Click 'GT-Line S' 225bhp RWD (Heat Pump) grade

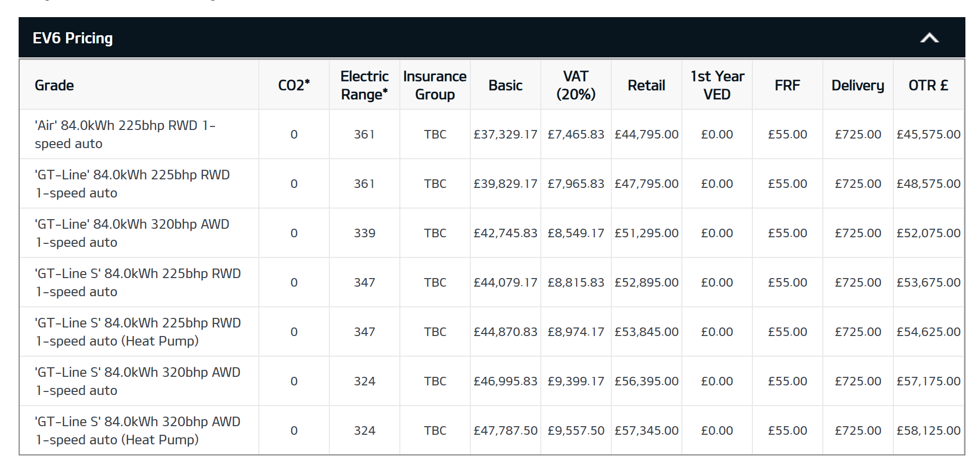[x=138, y=332]
